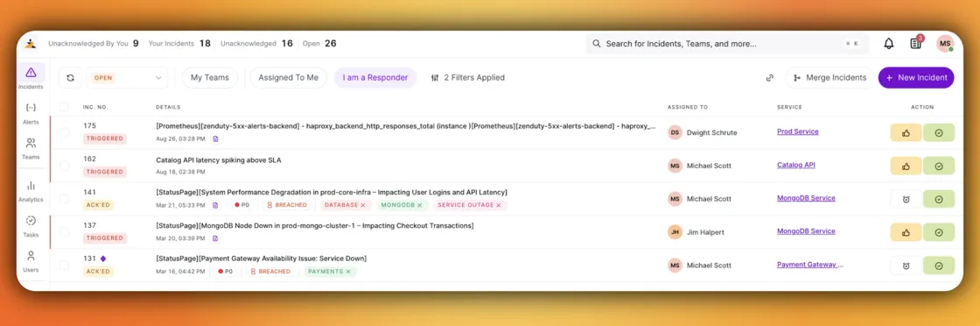Open the 2 Filters Applied panel
The height and width of the screenshot is (326, 980).
point(468,78)
